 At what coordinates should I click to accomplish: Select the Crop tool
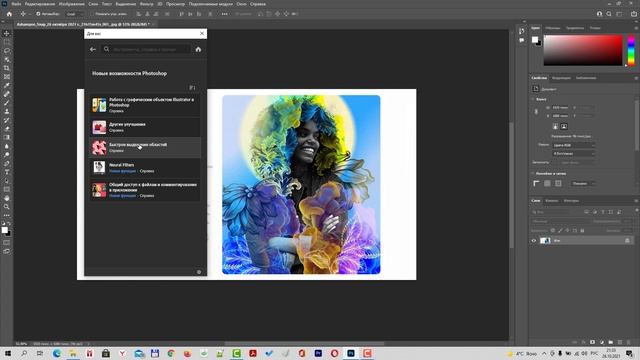point(7,68)
